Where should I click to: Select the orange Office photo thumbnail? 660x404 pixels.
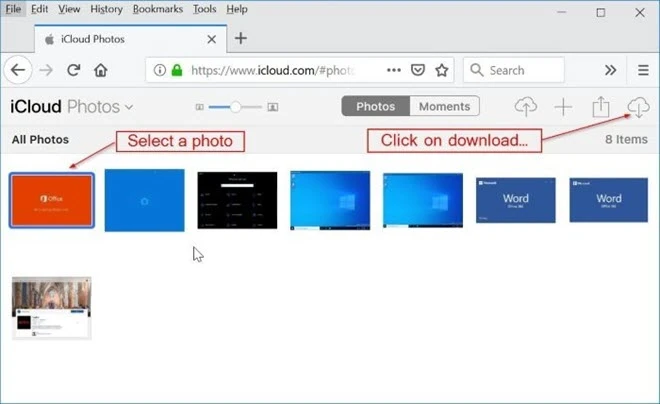click(x=52, y=199)
